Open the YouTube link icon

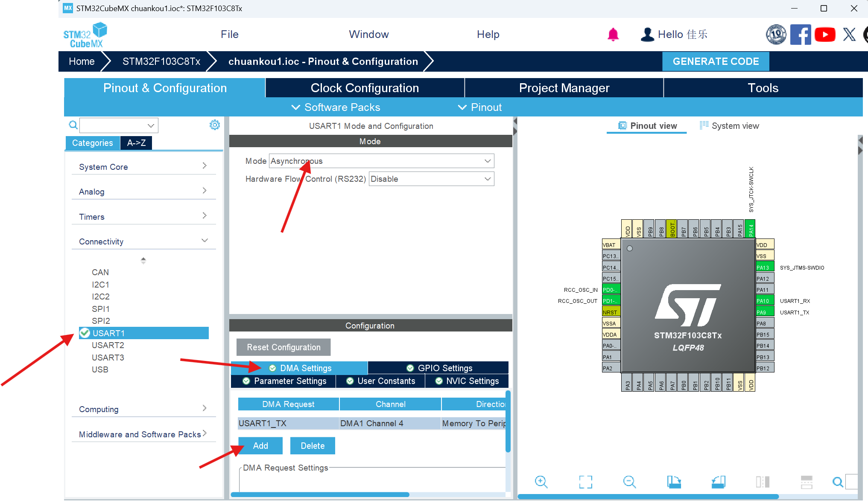pos(825,35)
